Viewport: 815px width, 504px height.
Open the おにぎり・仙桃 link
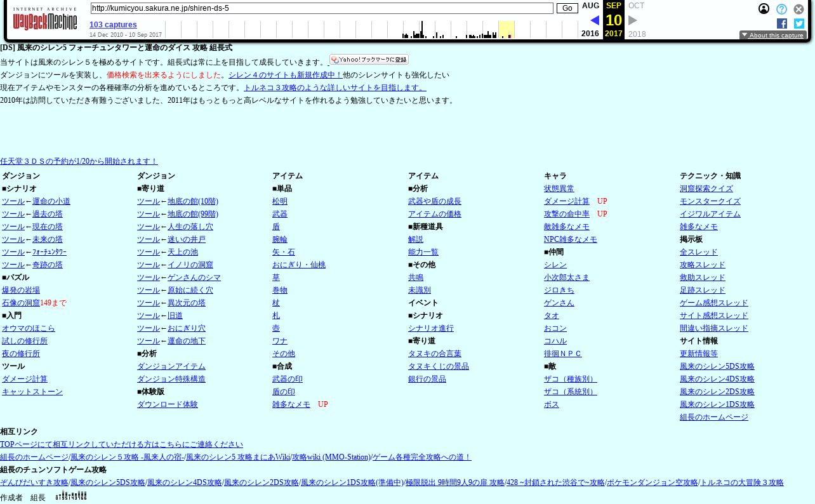[299, 265]
